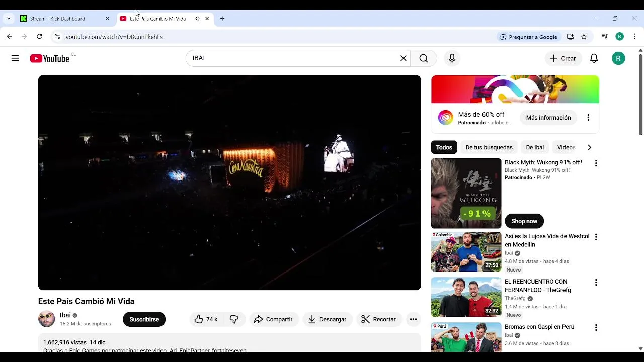Close the Kick Dashboard tab
The width and height of the screenshot is (644, 362).
pos(107,19)
